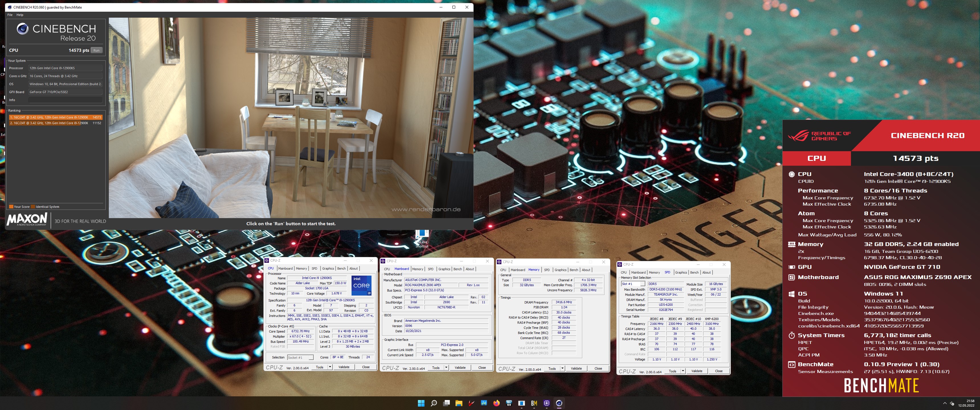Click Close button in CPU-Z SPD window
The width and height of the screenshot is (980, 410).
719,371
